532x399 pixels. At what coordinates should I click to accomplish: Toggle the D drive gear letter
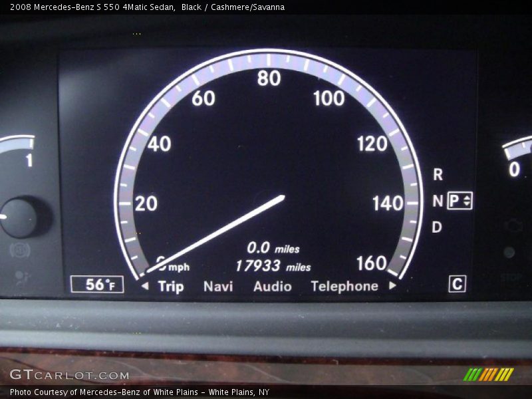point(436,225)
